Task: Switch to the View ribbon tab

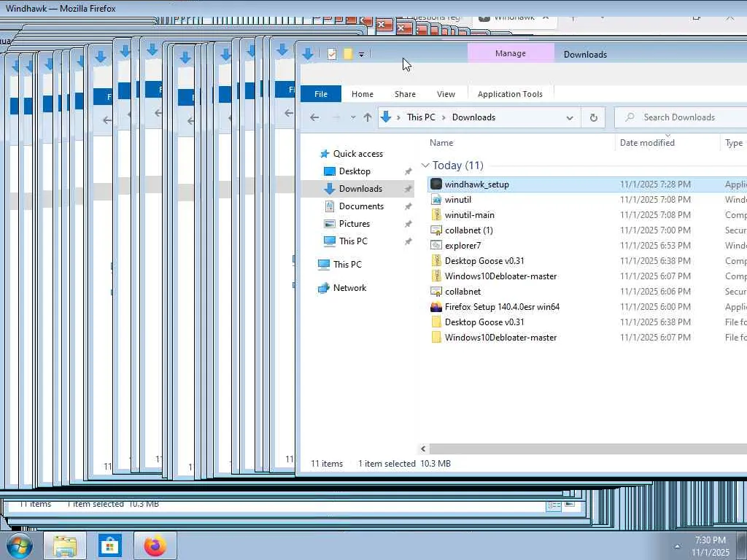Action: pyautogui.click(x=446, y=94)
